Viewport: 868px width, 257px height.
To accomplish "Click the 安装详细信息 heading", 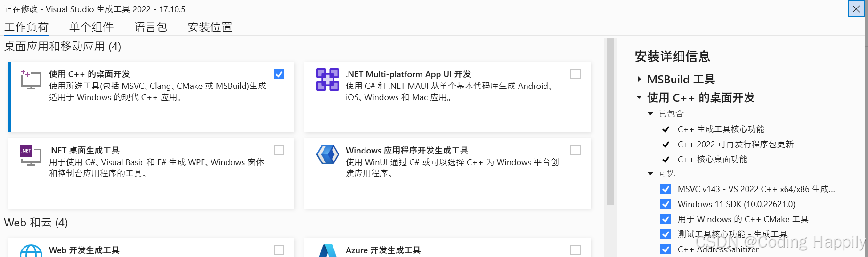I will (x=673, y=57).
